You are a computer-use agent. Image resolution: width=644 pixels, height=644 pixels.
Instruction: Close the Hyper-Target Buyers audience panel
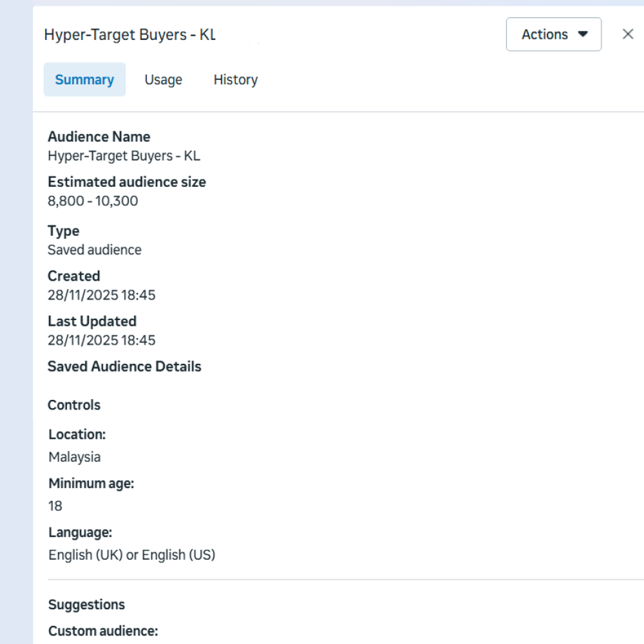(628, 34)
